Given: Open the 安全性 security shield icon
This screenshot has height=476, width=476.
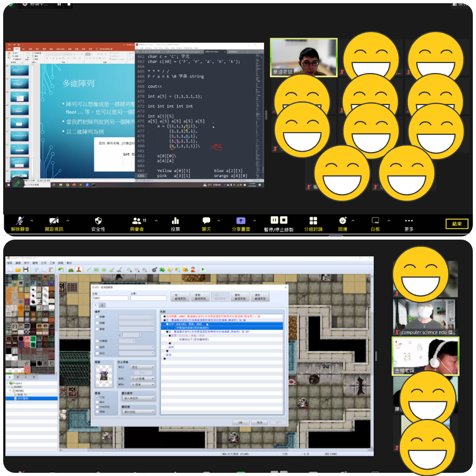Looking at the screenshot, I should pos(98,221).
